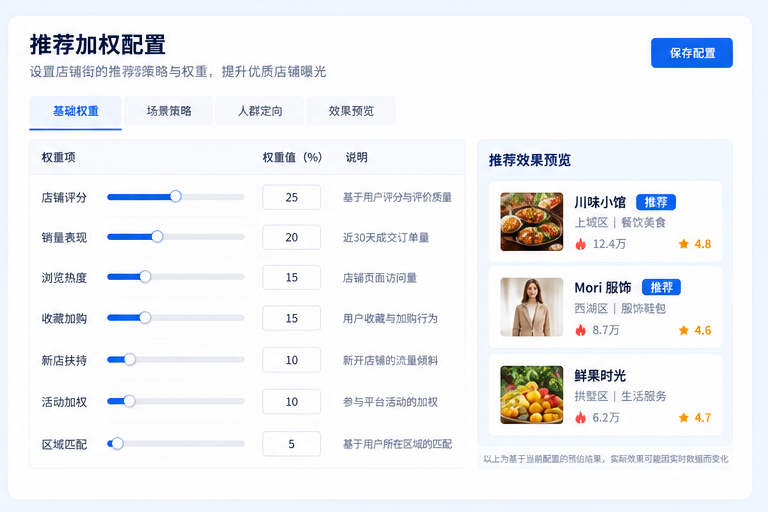Open the 鲜果时光 fruit thumbnail
The width and height of the screenshot is (768, 512).
pos(531,394)
